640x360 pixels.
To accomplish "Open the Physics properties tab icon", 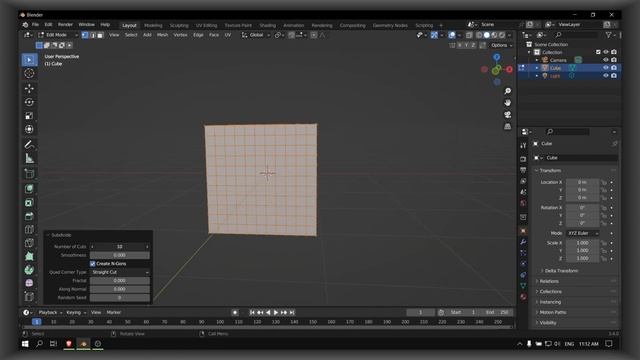I will [523, 264].
